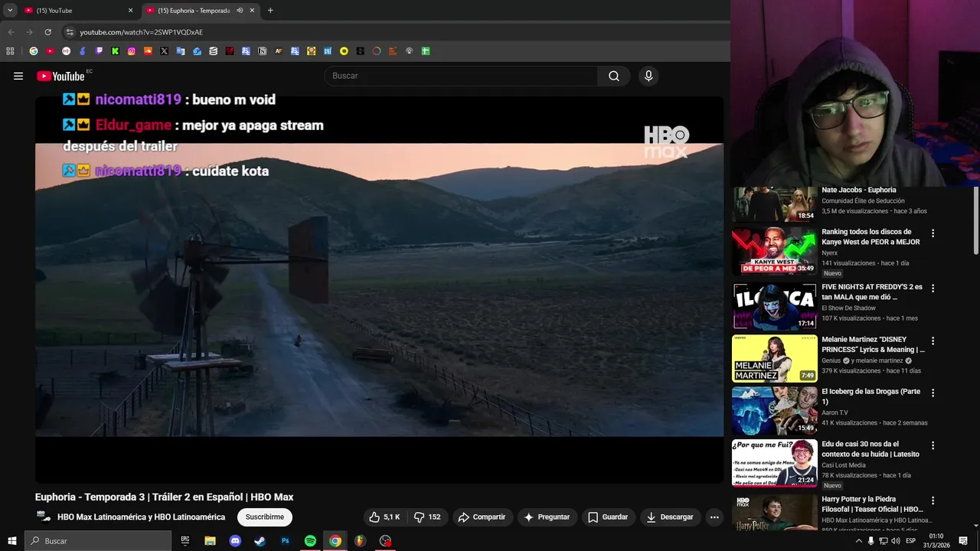This screenshot has width=980, height=551.
Task: Open Five Nights at Freddy's video thumbnail
Action: point(775,306)
